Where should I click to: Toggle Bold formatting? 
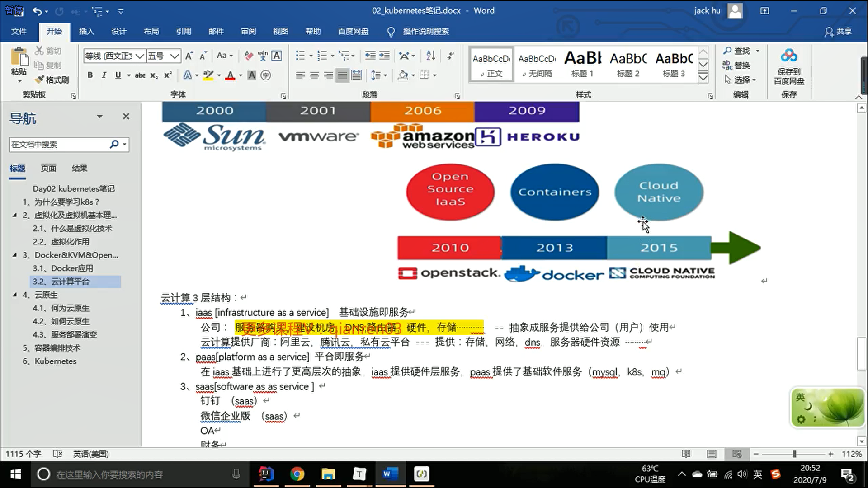90,75
